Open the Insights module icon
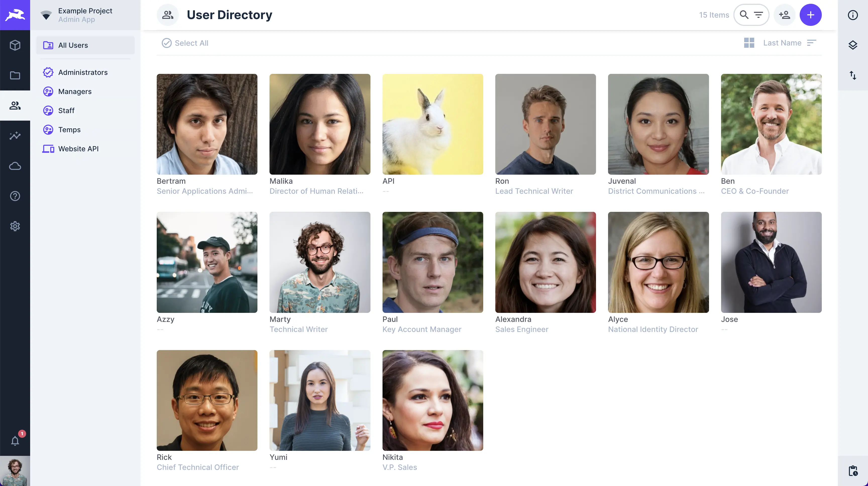 (x=15, y=135)
